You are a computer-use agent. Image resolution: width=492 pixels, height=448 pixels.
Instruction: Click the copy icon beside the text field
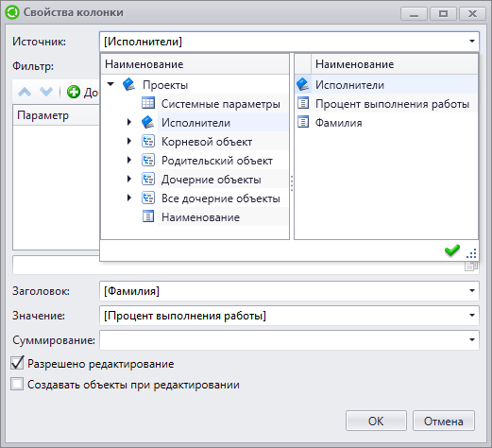tap(471, 266)
